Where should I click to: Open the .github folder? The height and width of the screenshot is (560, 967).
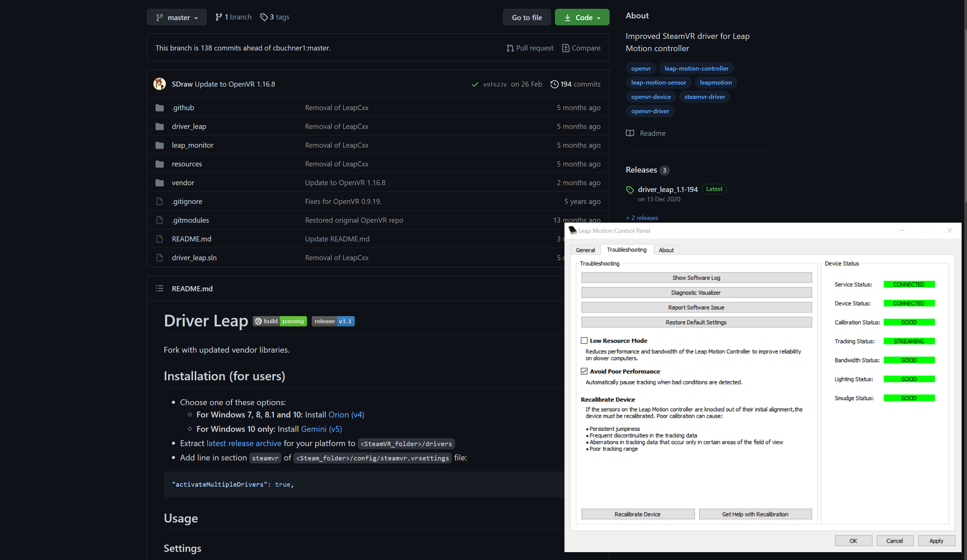coord(183,107)
